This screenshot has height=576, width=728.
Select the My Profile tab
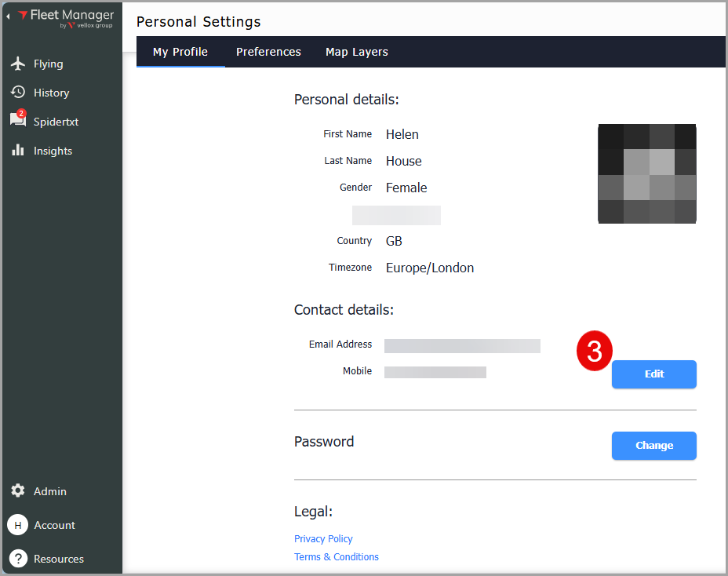180,52
